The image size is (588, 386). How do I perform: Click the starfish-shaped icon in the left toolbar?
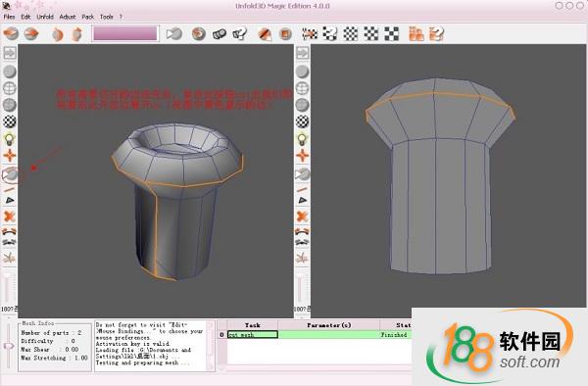[10, 258]
